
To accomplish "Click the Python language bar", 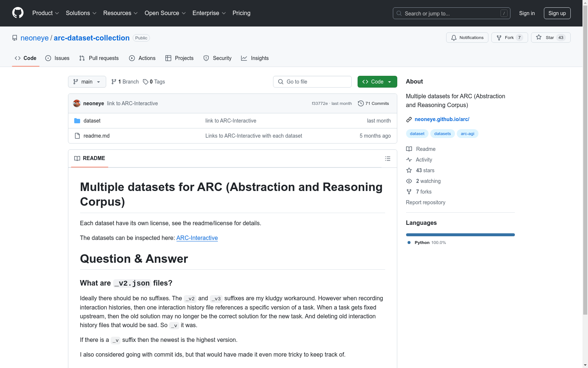I will click(460, 235).
